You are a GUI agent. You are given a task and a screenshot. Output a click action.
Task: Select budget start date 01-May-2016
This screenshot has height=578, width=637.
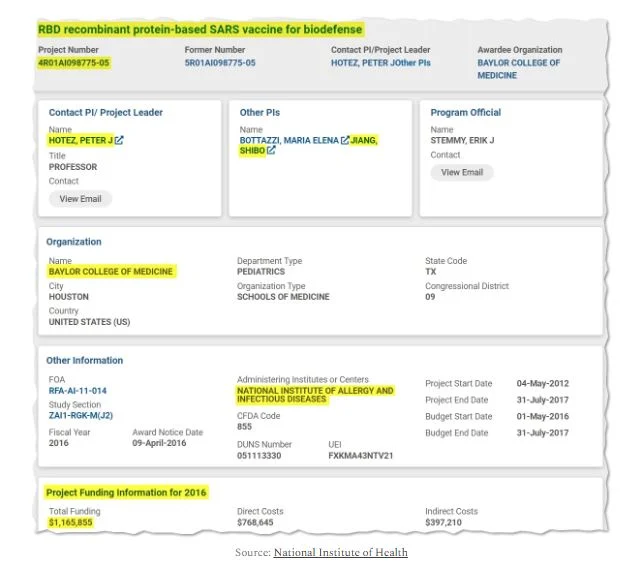[x=543, y=416]
